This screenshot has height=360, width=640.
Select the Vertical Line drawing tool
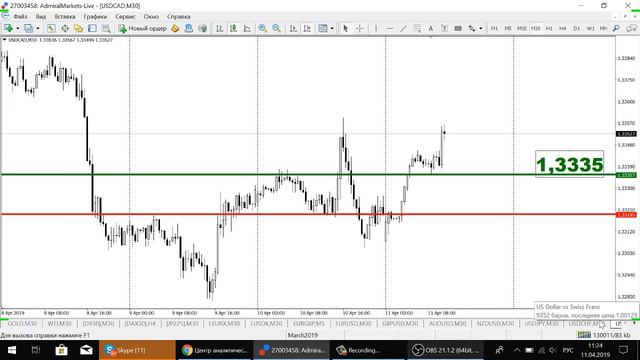[x=376, y=28]
